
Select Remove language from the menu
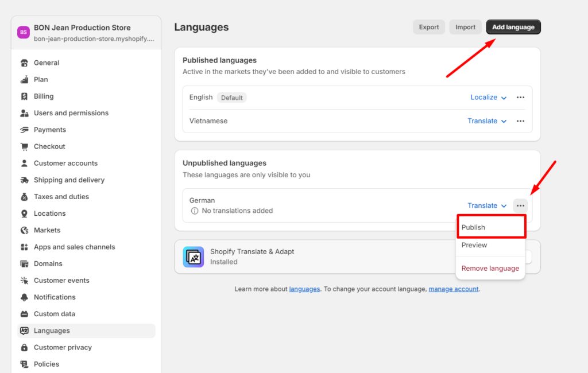(490, 268)
